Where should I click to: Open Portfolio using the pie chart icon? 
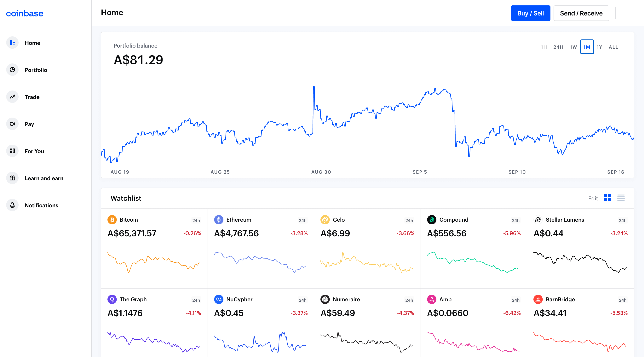(12, 70)
